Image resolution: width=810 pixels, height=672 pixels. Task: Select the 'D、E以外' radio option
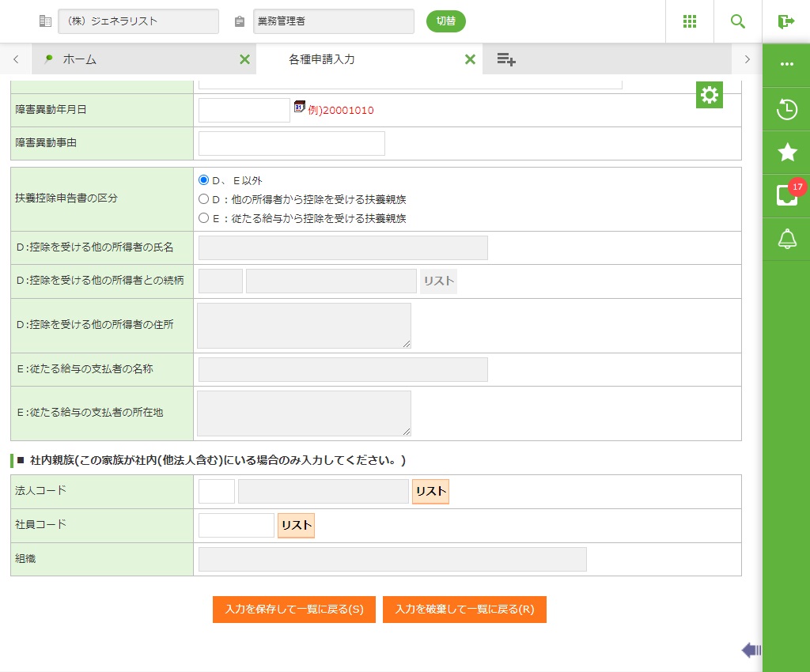(x=203, y=180)
